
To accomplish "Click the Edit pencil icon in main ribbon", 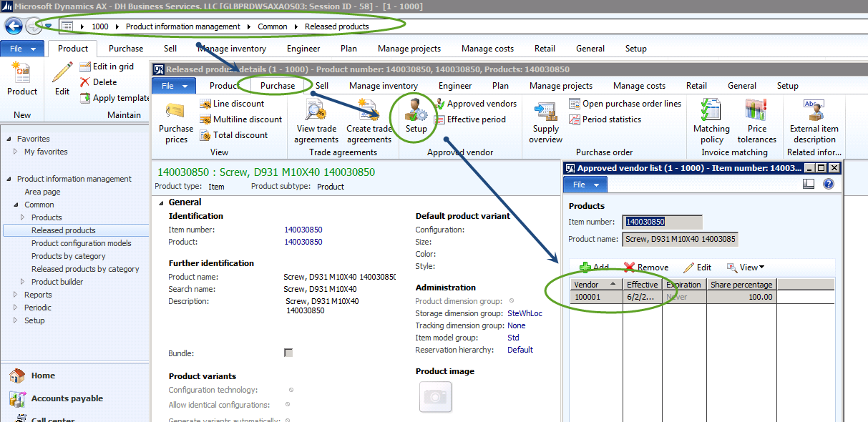I will (x=62, y=79).
